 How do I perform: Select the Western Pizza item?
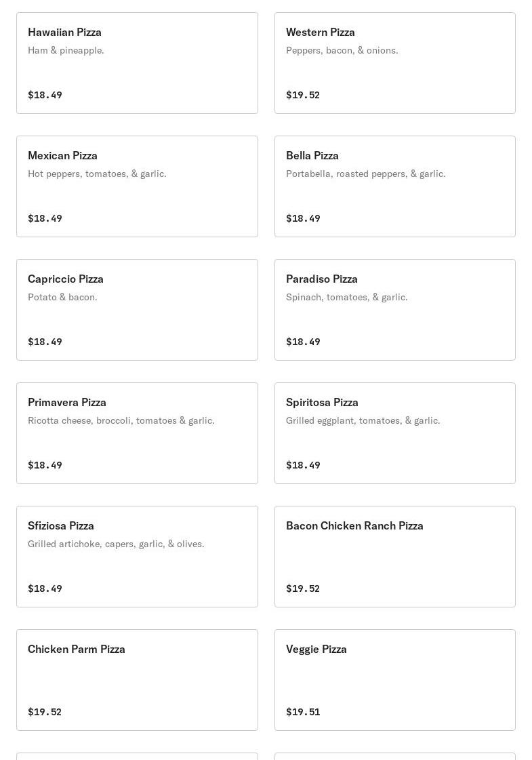click(x=395, y=63)
